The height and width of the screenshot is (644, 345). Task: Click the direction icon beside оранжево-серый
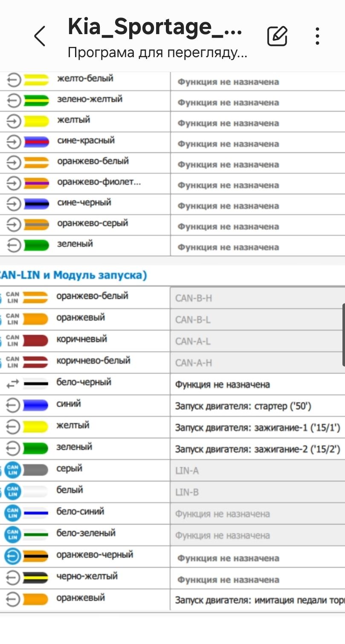coord(14,224)
